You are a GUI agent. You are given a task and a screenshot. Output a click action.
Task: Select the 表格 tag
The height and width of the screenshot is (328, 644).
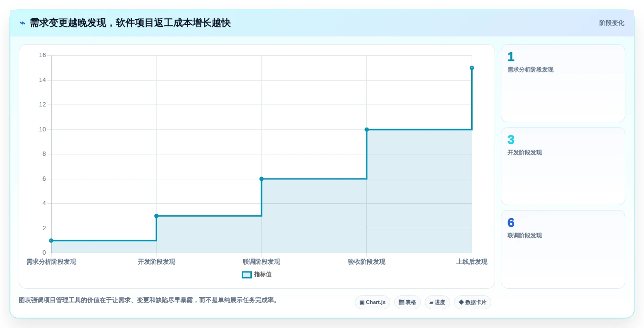pyautogui.click(x=407, y=303)
